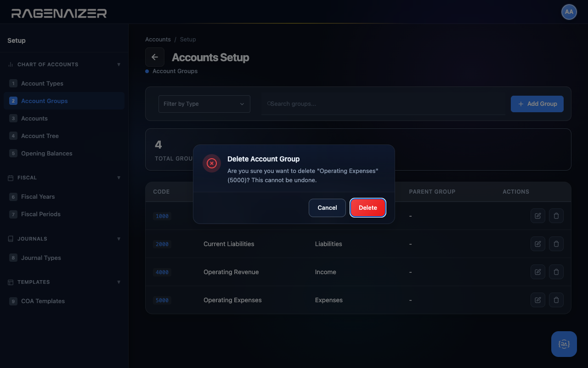588x368 pixels.
Task: Click the PARENT GROUP column header
Action: (432, 192)
